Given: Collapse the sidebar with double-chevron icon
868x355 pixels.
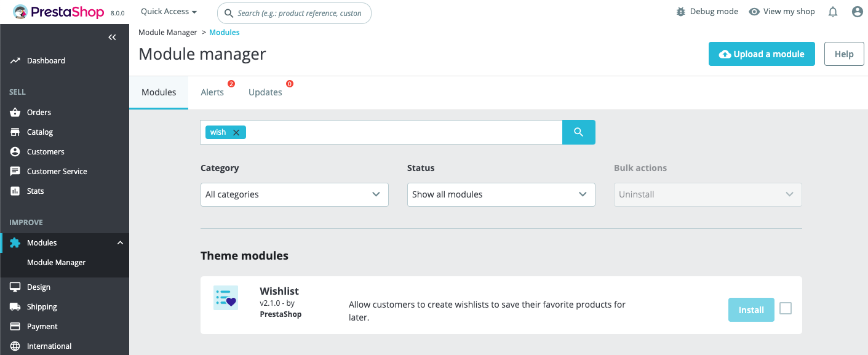Looking at the screenshot, I should point(112,38).
